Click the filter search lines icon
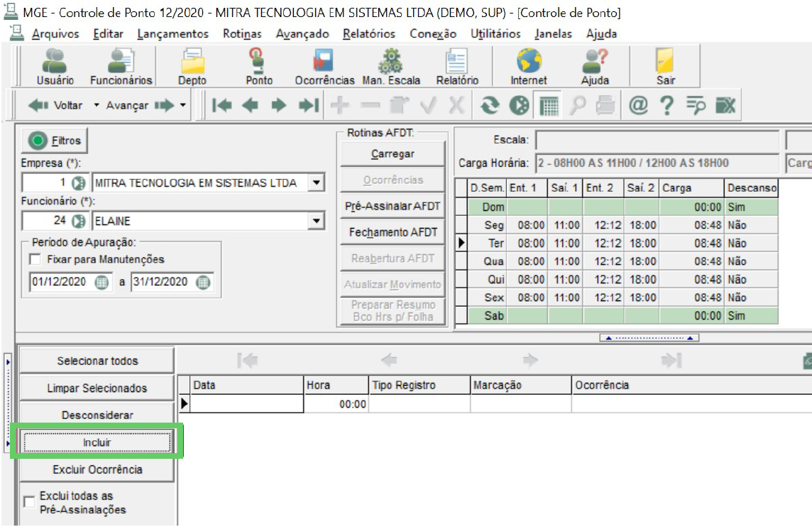 coord(696,105)
